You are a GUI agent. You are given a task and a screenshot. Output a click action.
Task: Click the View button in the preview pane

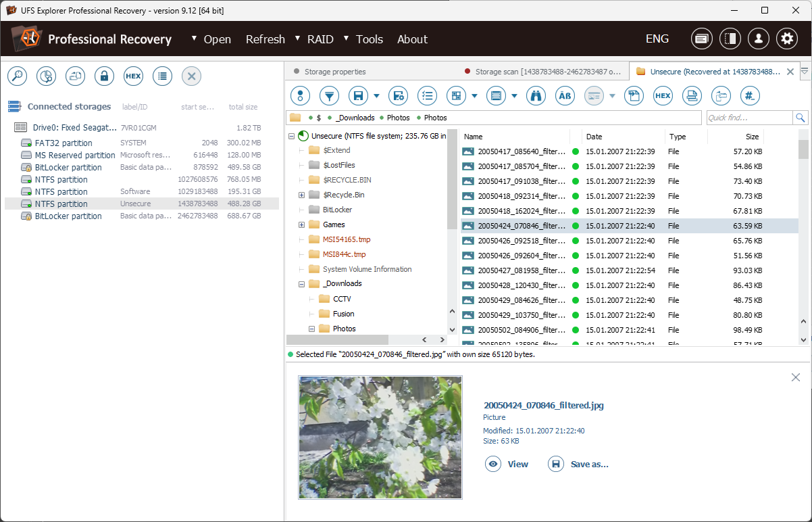507,464
